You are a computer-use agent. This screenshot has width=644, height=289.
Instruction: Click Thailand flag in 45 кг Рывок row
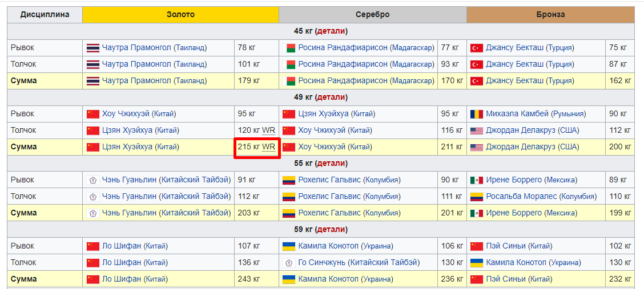coord(92,48)
